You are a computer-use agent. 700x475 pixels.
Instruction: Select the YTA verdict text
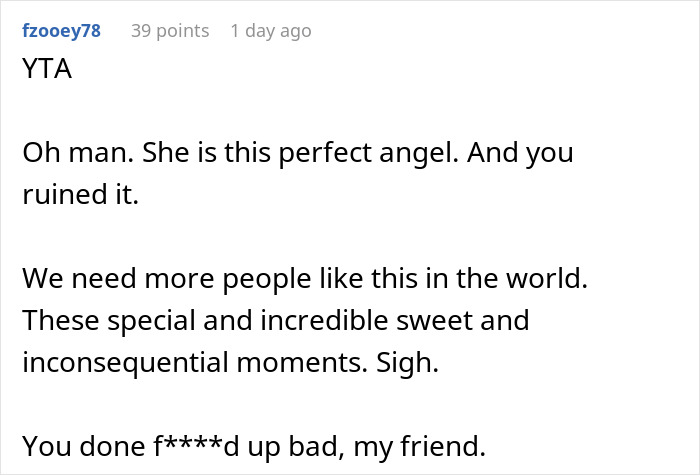tap(47, 69)
